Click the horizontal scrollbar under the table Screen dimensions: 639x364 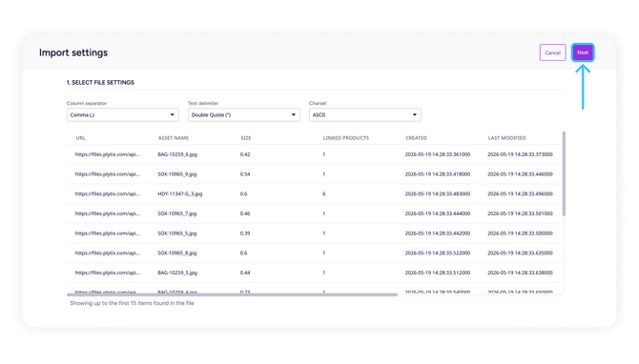232,294
